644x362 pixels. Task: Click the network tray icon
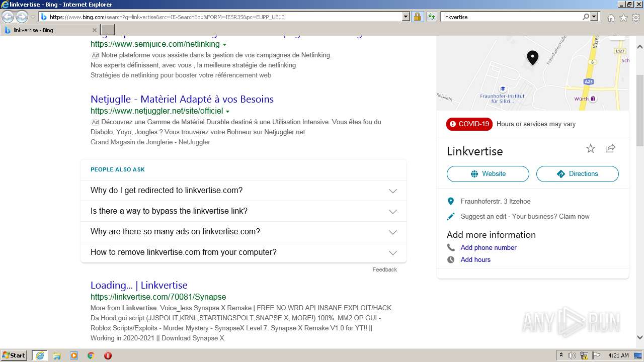tap(584, 355)
